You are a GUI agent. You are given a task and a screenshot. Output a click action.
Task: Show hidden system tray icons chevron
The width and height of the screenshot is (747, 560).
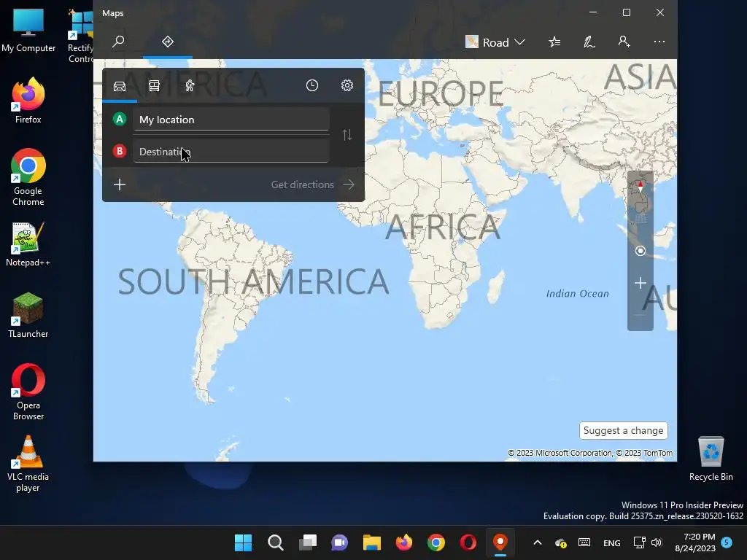538,542
